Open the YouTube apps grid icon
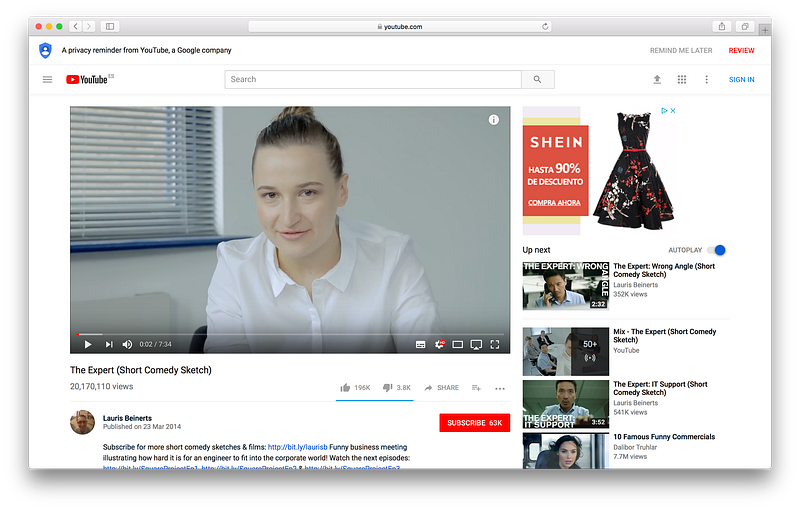The width and height of the screenshot is (800, 510). click(682, 80)
